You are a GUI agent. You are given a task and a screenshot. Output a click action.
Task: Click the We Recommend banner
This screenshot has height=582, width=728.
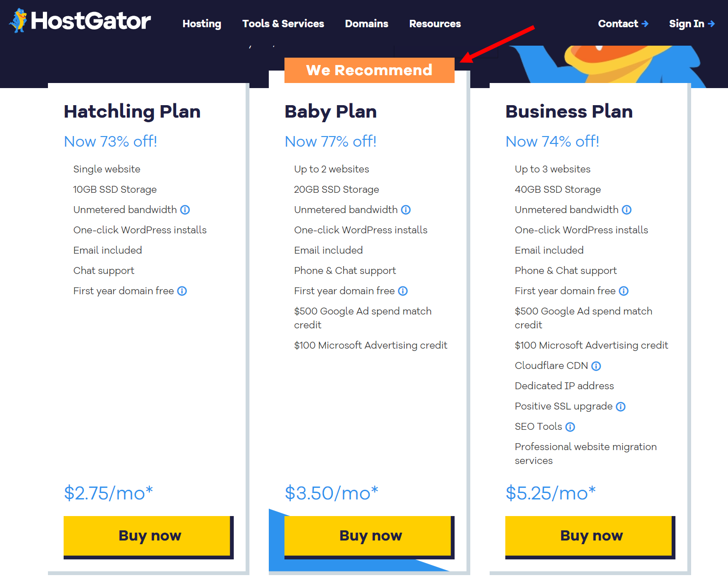pos(369,70)
